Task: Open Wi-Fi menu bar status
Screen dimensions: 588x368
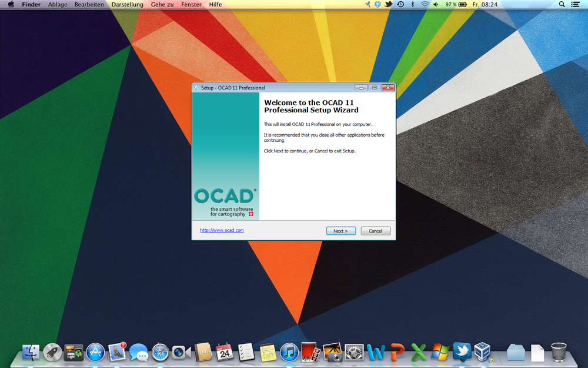Action: [x=425, y=5]
